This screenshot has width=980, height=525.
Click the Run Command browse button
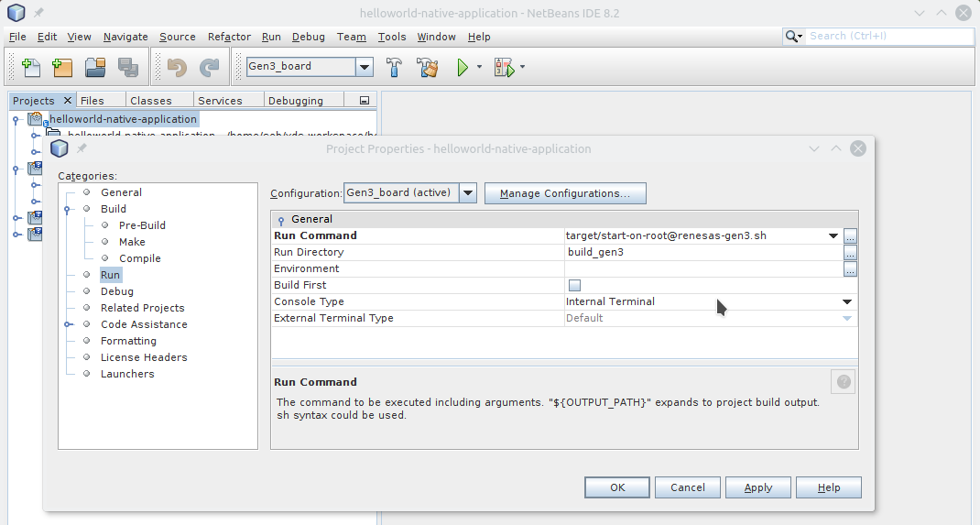point(850,236)
